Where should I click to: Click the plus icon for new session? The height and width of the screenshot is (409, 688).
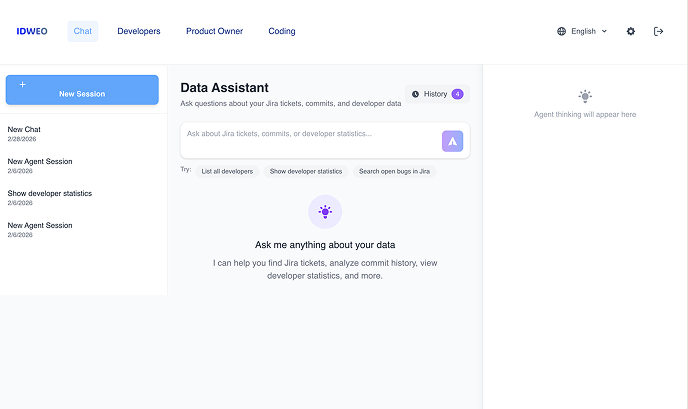(23, 84)
